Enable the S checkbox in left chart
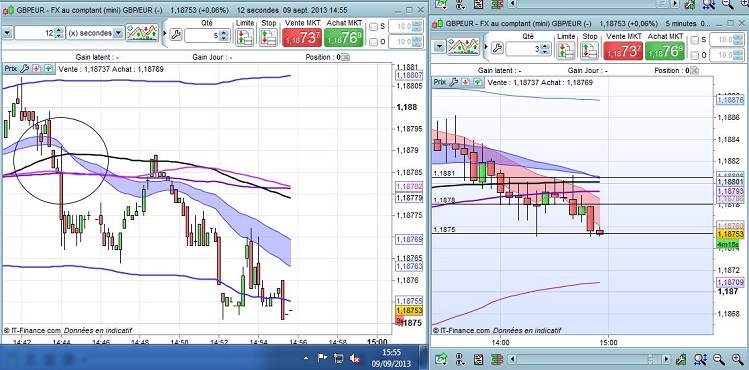 click(374, 27)
